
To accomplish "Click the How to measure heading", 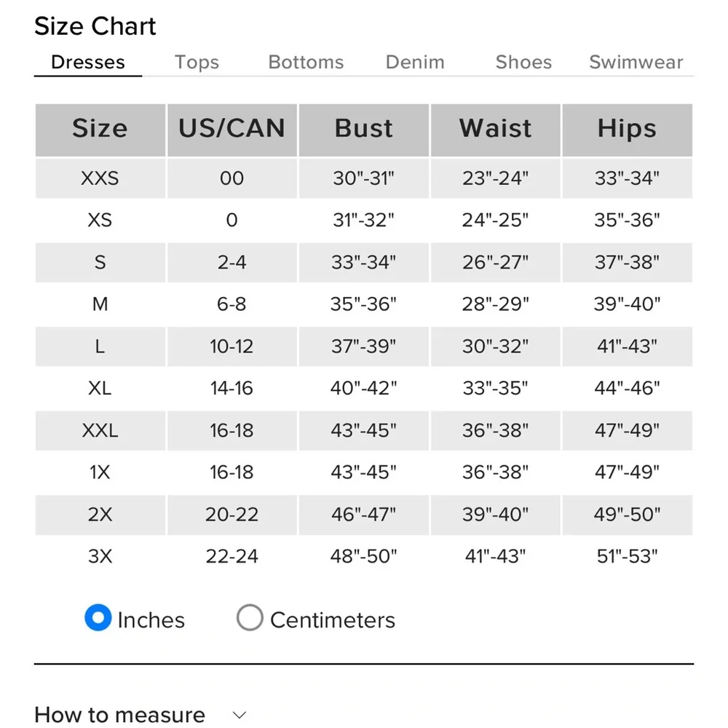I will (x=120, y=714).
